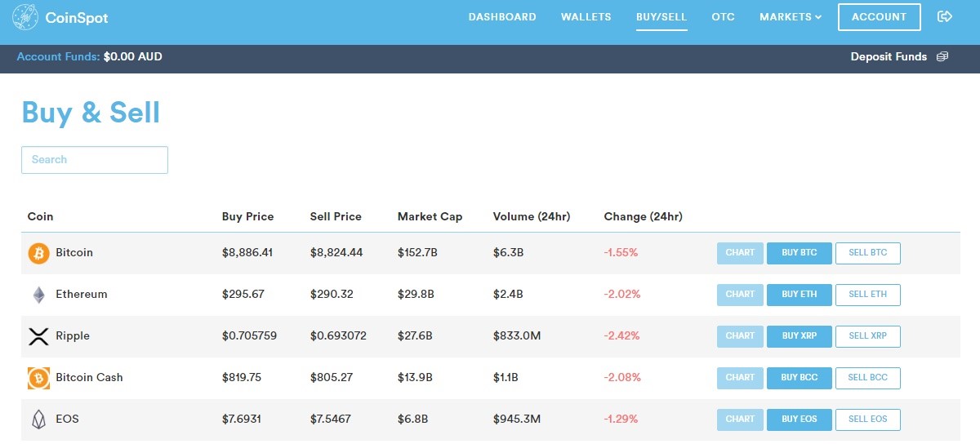The width and height of the screenshot is (980, 444).
Task: Click Ripple change -2.42%
Action: (x=622, y=336)
